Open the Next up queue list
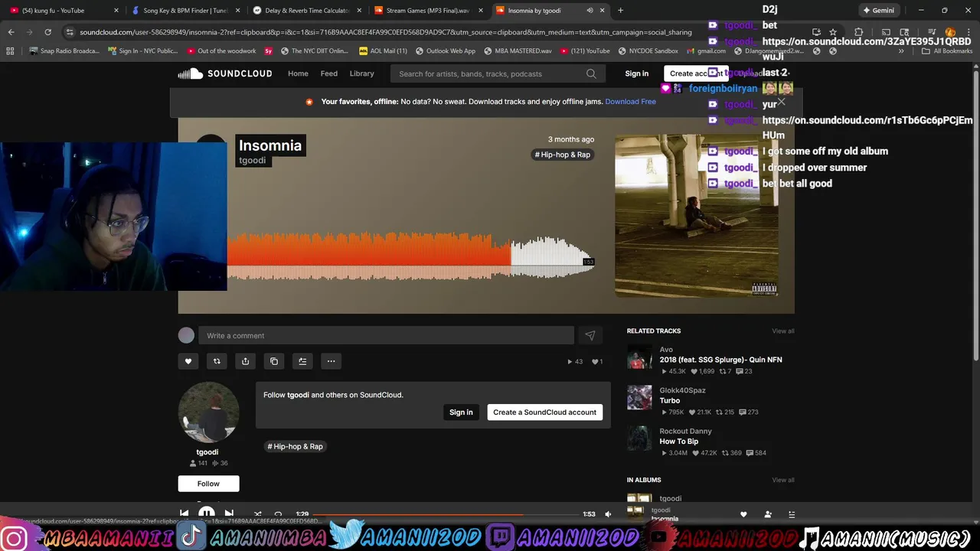 (792, 514)
